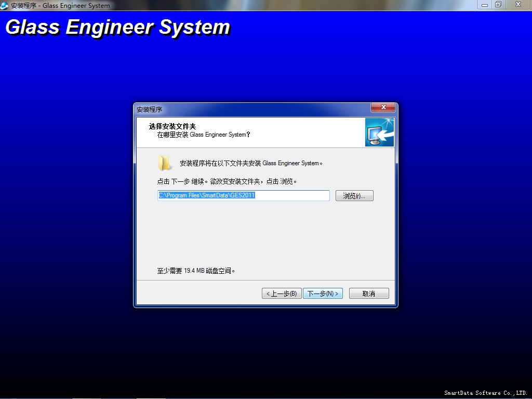532x399 pixels.
Task: Click SmartData Software Co., LTD. footer text
Action: coord(486,393)
